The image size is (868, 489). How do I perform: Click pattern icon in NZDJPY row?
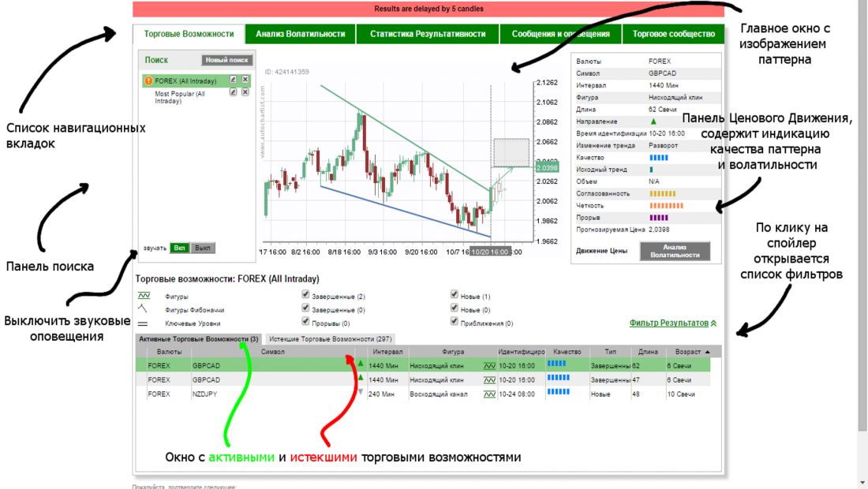point(489,394)
